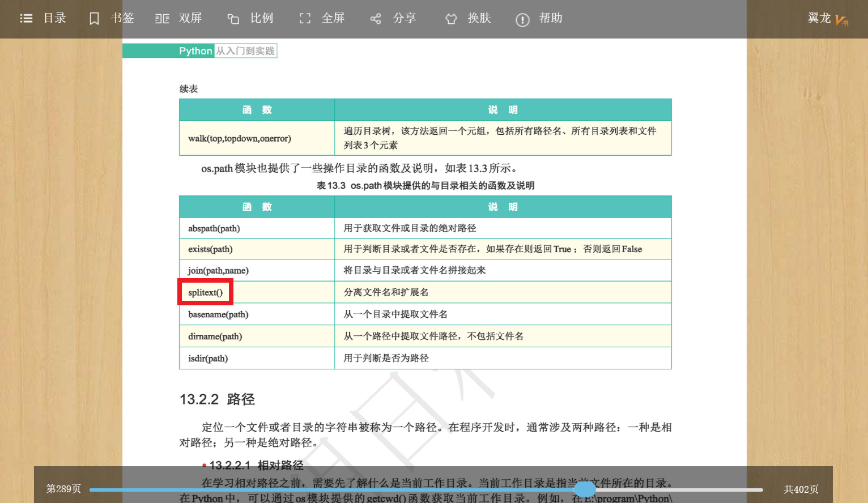Select the isdir(path) cell
868x503 pixels.
coord(257,359)
